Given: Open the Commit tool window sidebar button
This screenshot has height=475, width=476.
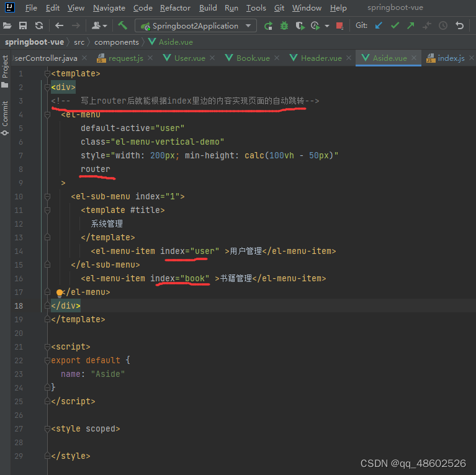Looking at the screenshot, I should [5, 119].
